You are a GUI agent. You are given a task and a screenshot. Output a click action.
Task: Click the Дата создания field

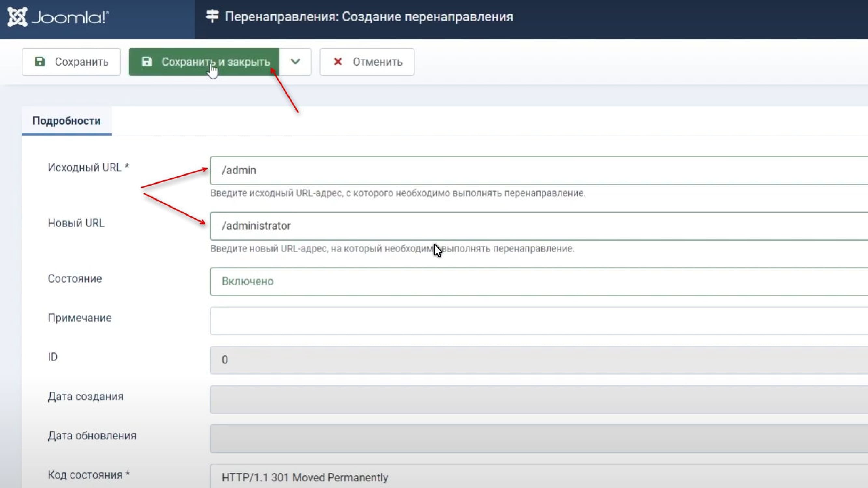pyautogui.click(x=539, y=400)
